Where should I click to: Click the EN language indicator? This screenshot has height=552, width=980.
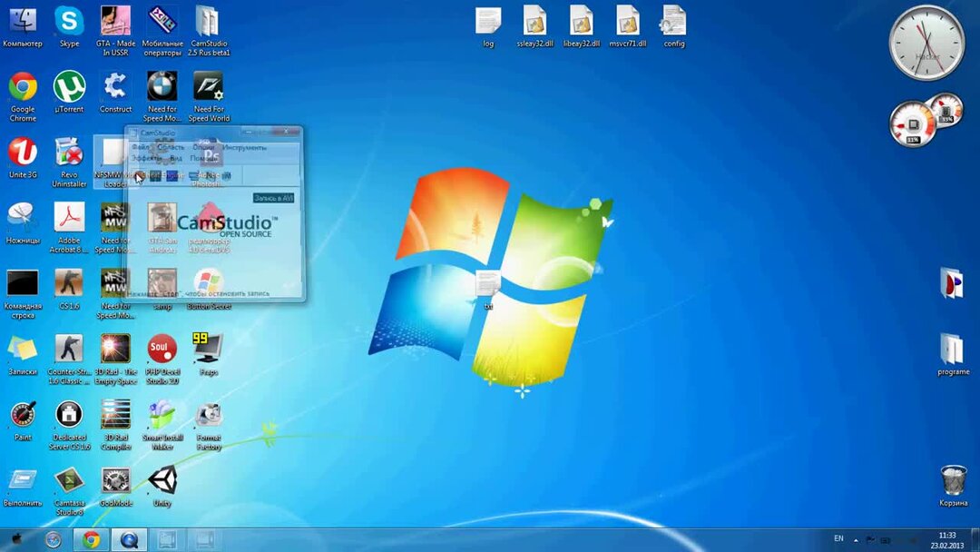pyautogui.click(x=838, y=539)
